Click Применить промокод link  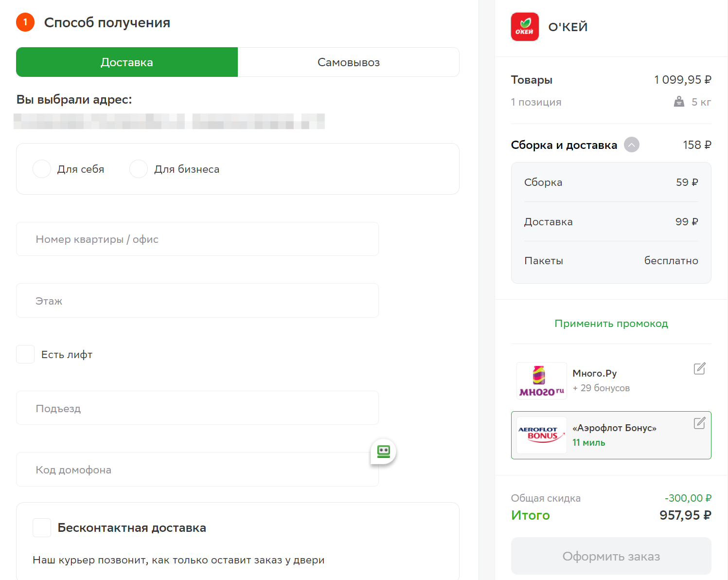click(x=611, y=324)
